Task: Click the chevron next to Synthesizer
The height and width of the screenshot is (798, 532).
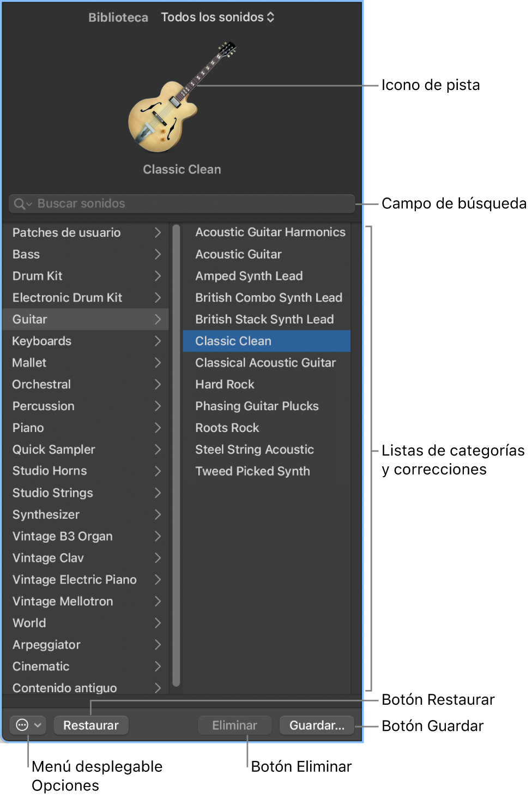Action: tap(158, 514)
